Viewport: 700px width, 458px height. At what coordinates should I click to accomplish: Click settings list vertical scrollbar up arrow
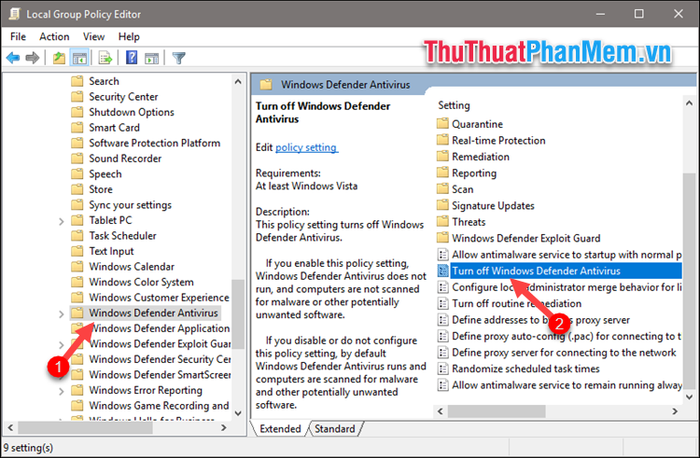pos(689,103)
